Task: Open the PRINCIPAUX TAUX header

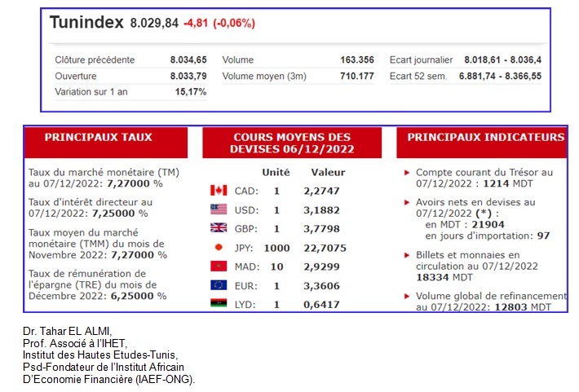Action: click(109, 138)
